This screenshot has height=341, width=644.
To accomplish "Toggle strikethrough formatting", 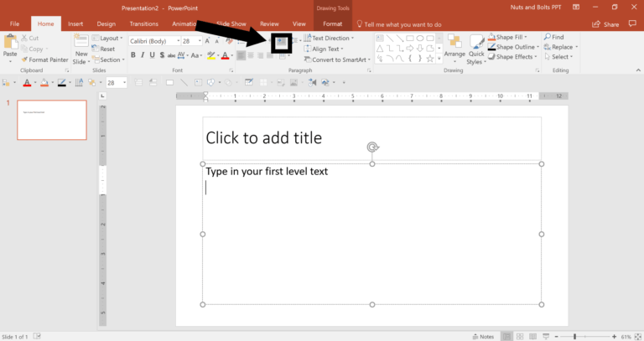I will pos(171,55).
